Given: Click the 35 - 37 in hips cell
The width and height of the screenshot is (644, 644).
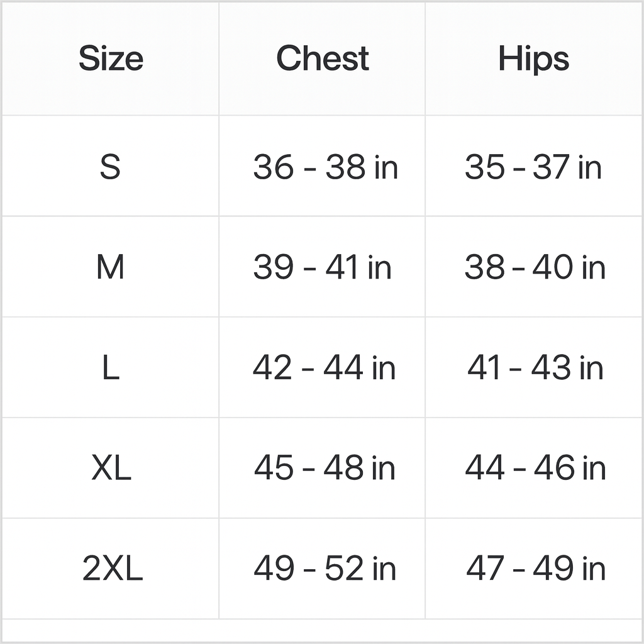Looking at the screenshot, I should click(x=533, y=167).
